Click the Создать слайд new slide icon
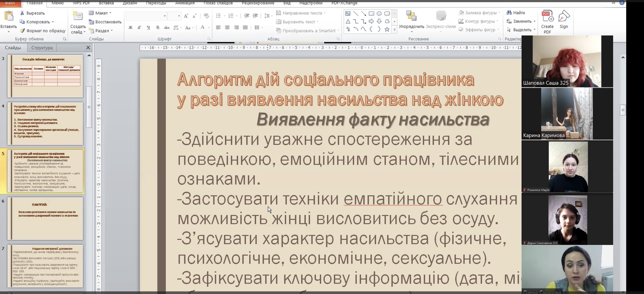The width and height of the screenshot is (644, 294). point(78,16)
